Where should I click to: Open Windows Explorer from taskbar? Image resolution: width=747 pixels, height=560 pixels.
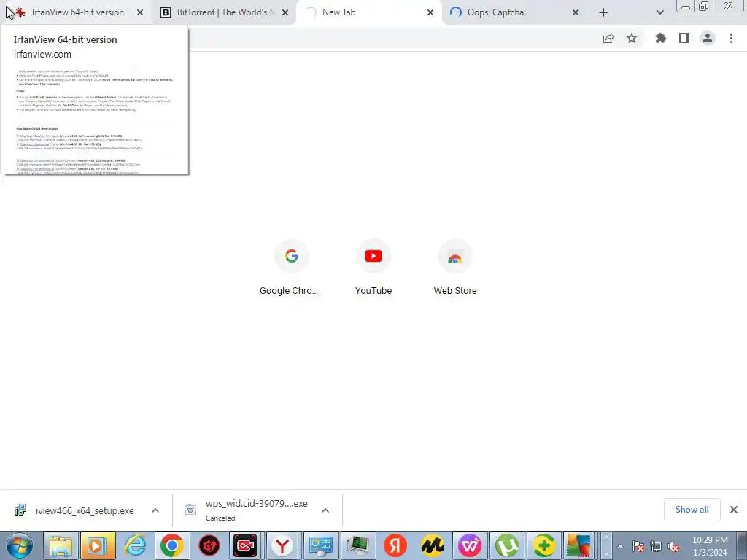pos(61,545)
